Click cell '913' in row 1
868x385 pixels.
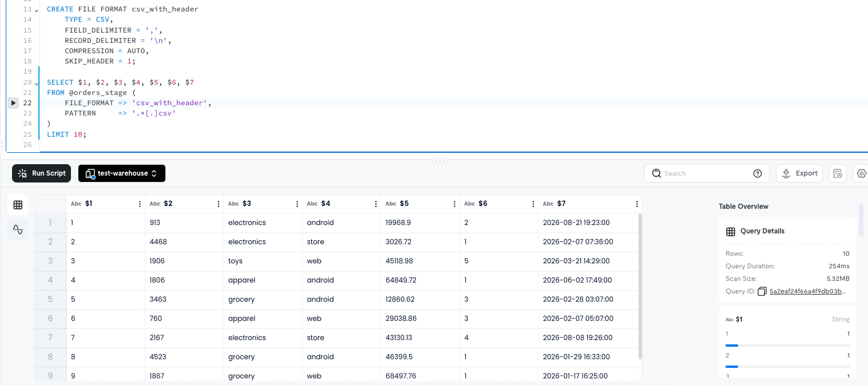pyautogui.click(x=184, y=223)
